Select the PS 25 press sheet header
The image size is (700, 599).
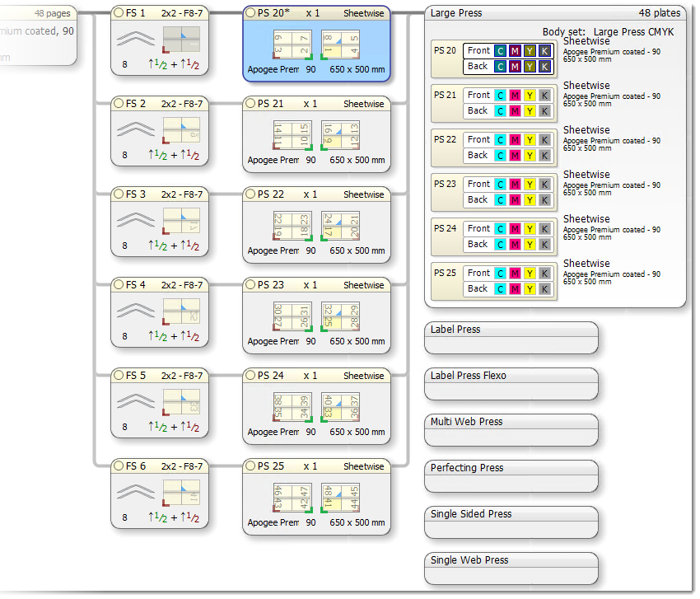(316, 466)
